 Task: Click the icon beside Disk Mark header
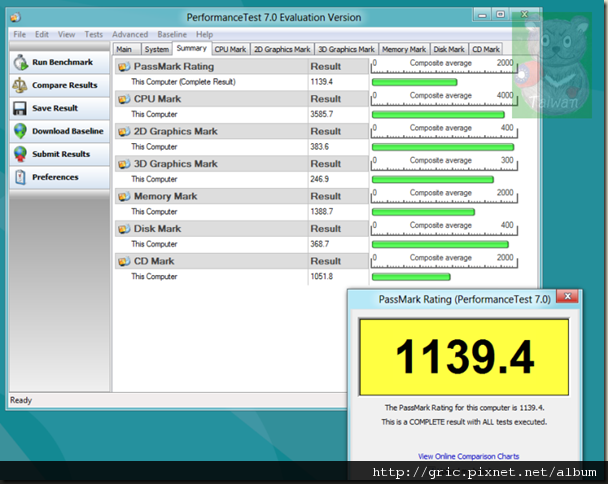point(124,229)
